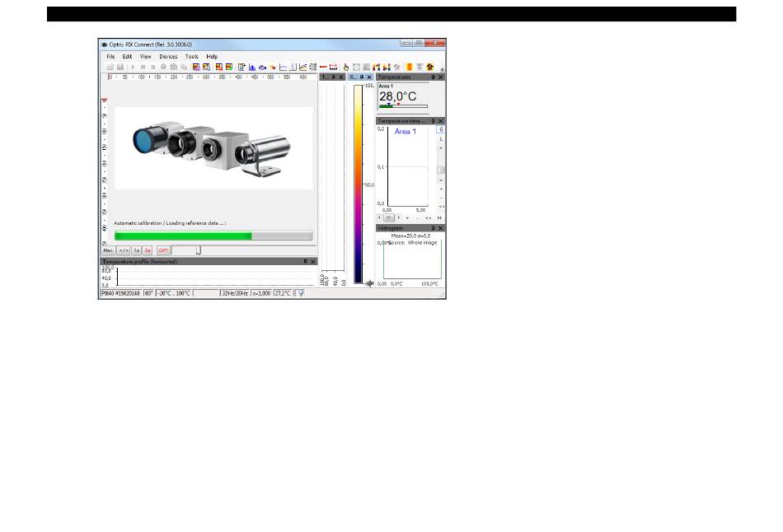Screen dimensions: 783x532
Task: Click the orange flag icon in toolbar
Action: pos(409,67)
